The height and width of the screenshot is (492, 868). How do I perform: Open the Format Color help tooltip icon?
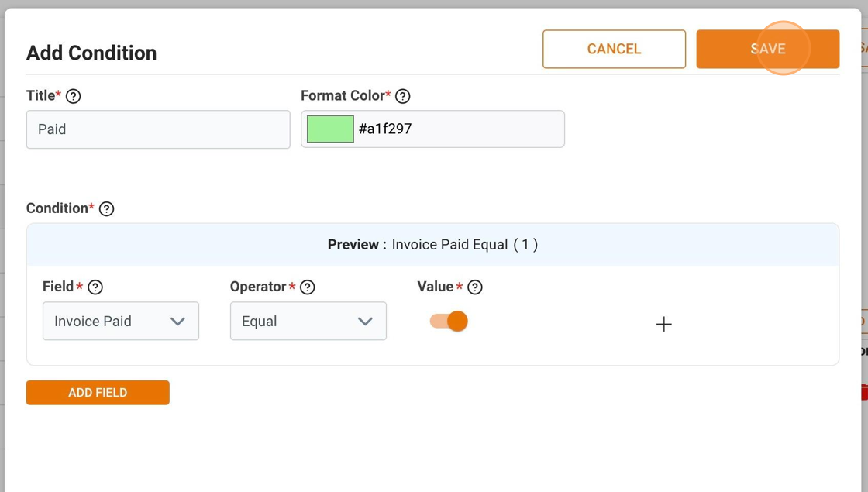tap(403, 96)
